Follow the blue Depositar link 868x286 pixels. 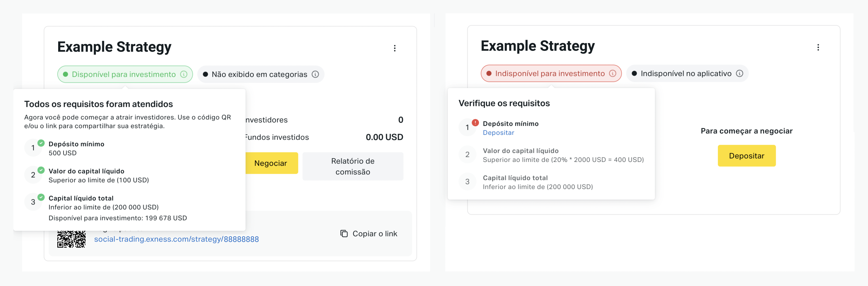pyautogui.click(x=498, y=132)
